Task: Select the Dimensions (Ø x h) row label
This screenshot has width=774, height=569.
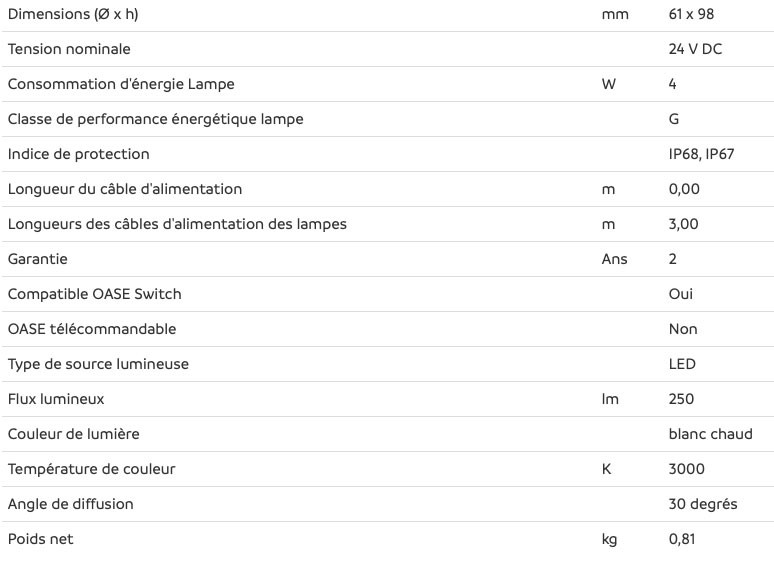Action: pos(73,14)
